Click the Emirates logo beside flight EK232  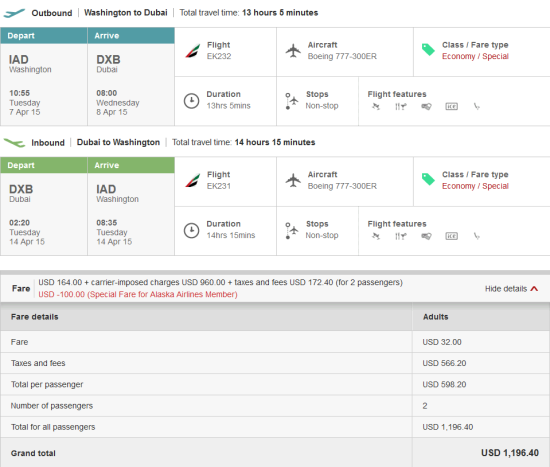pos(193,51)
